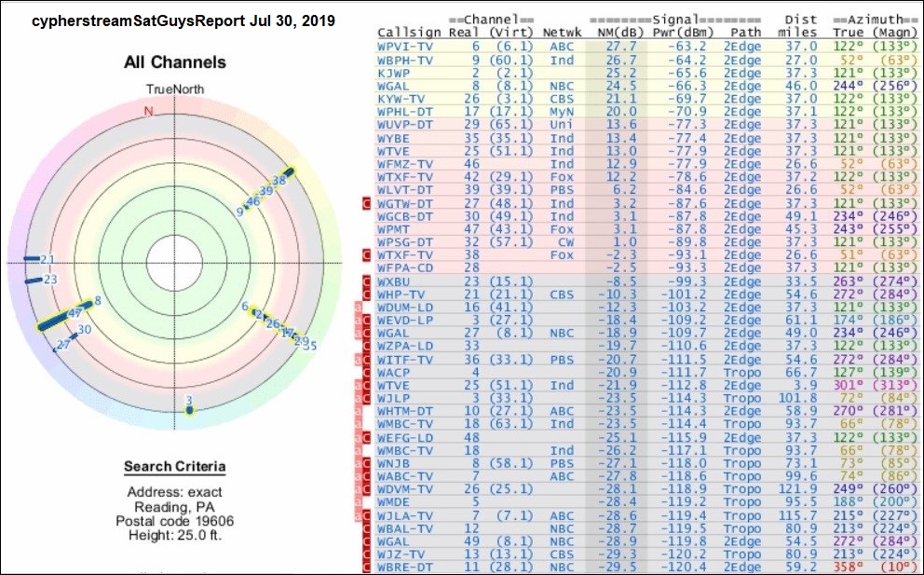
Task: Click the red C icon beside WZPA-LD
Action: point(366,347)
